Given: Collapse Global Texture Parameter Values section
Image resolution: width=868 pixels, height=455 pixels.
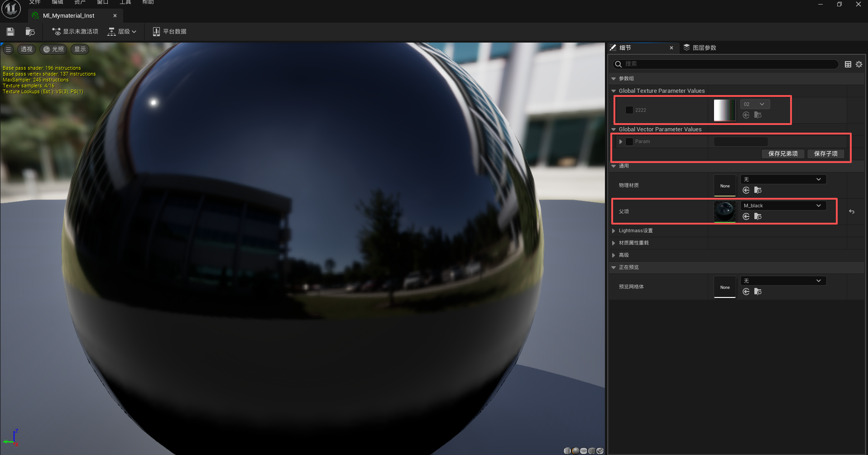Looking at the screenshot, I should (x=614, y=91).
